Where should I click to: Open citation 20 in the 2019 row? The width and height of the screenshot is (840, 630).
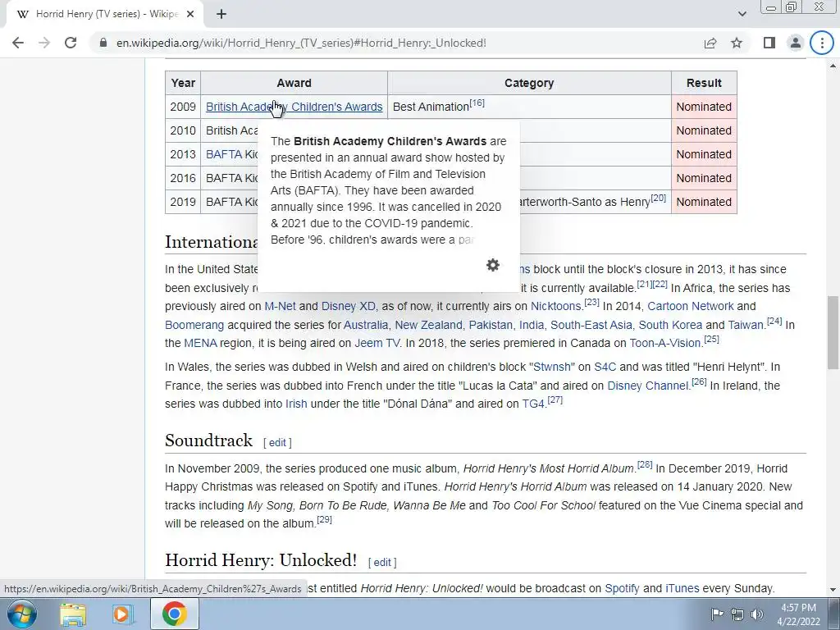659,199
